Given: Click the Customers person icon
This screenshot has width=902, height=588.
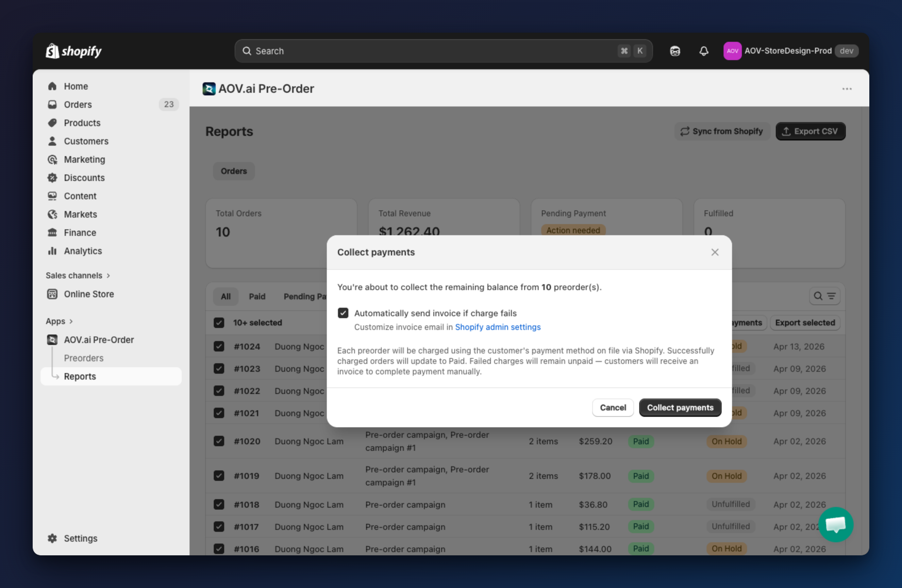Looking at the screenshot, I should click(x=52, y=141).
